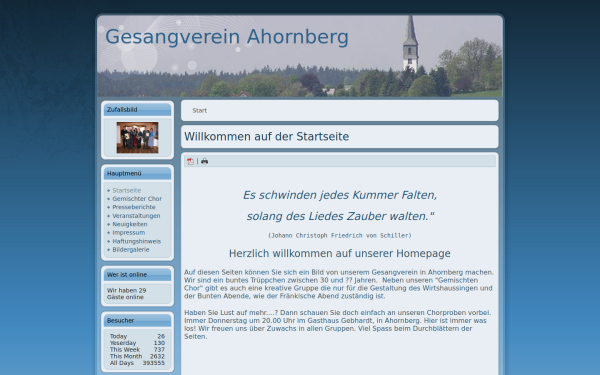Open the Bildergalerie link
The height and width of the screenshot is (375, 600).
pos(131,249)
